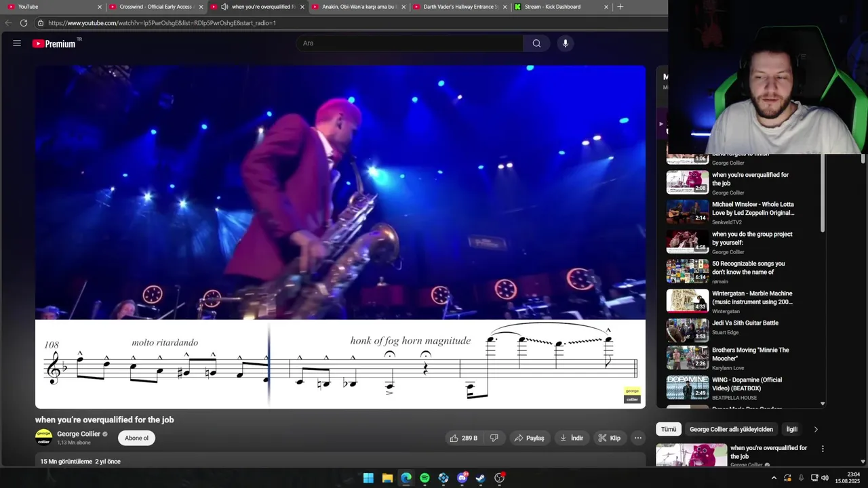Go back with browser back arrow

[8, 23]
